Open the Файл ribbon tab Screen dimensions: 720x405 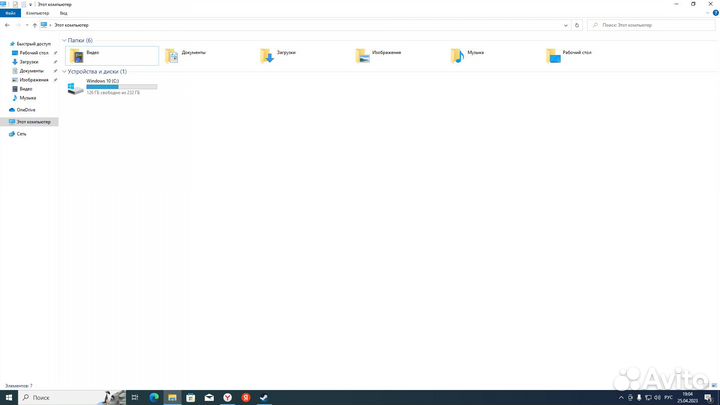coord(10,13)
